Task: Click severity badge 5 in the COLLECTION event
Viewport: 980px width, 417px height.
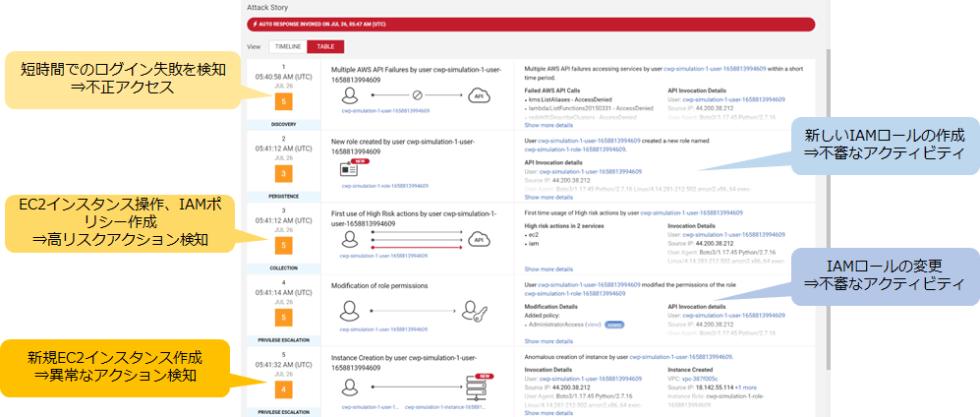Action: [284, 246]
